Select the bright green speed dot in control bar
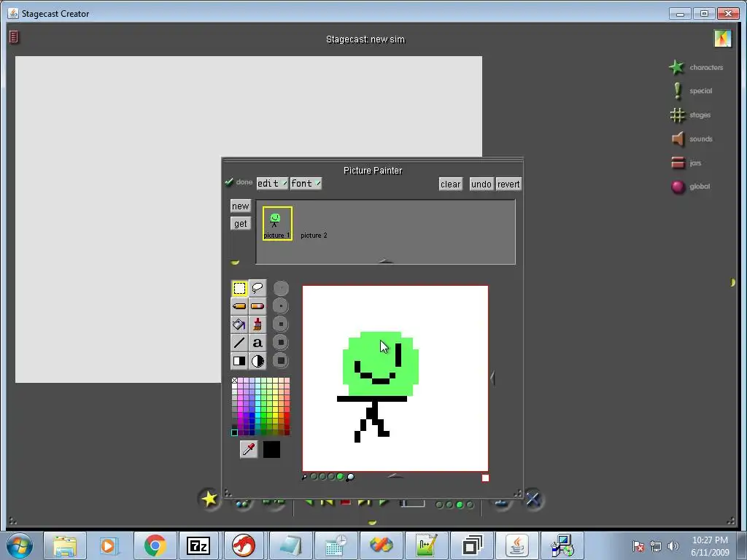The width and height of the screenshot is (747, 560). click(460, 505)
